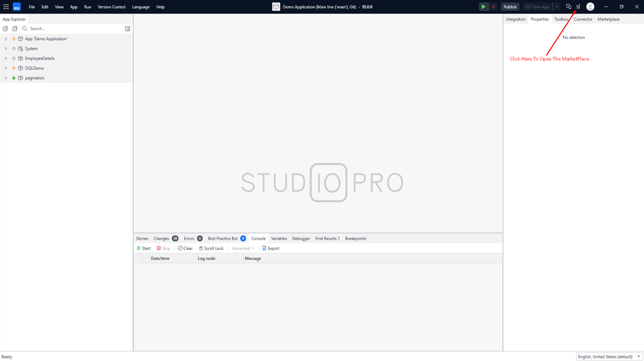644x361 pixels.
Task: Click the Publish button
Action: click(x=510, y=7)
